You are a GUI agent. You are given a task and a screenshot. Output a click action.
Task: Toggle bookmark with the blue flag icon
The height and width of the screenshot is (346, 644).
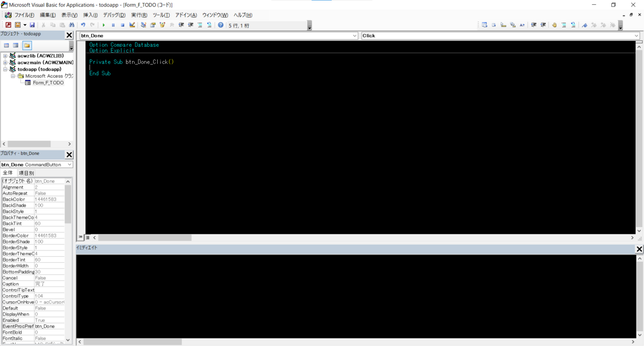pos(585,25)
